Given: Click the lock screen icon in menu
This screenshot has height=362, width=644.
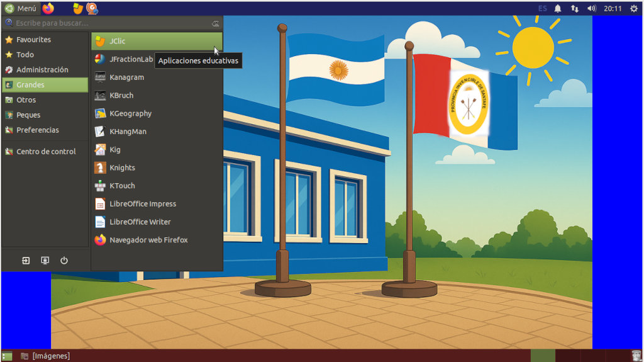Looking at the screenshot, I should [45, 261].
